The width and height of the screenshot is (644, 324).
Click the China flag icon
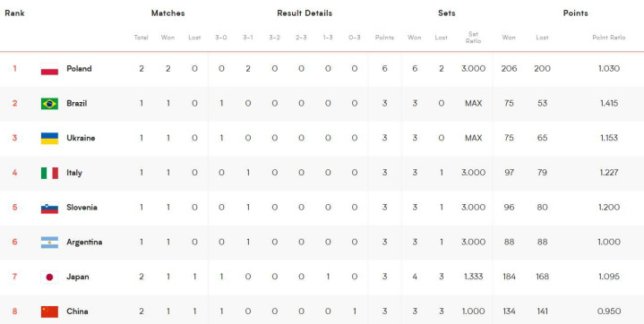coord(49,311)
